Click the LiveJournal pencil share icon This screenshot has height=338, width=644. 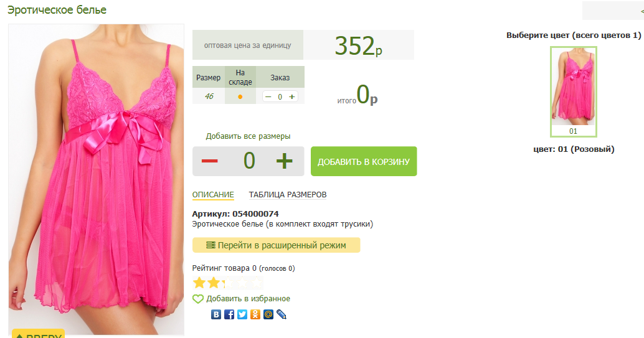coord(282,314)
